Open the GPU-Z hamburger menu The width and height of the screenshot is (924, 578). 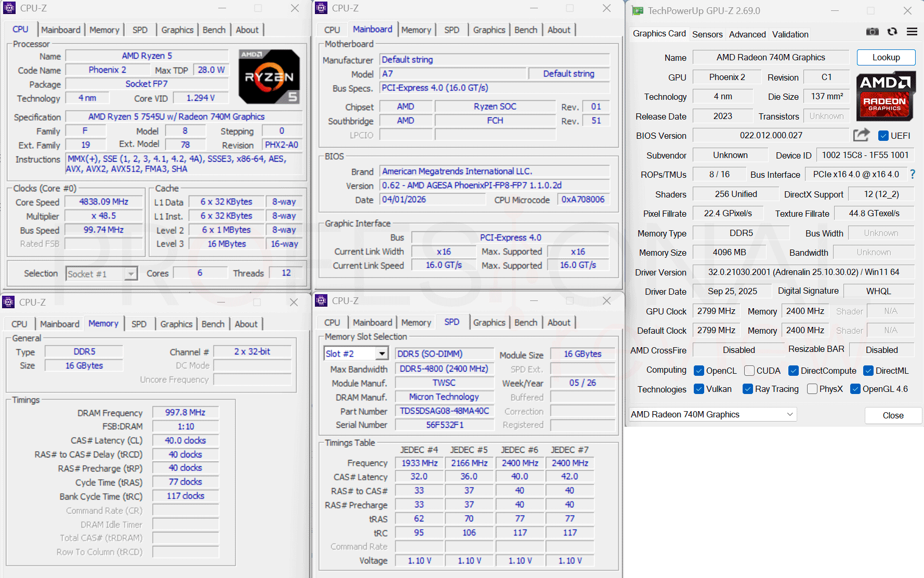(x=912, y=32)
